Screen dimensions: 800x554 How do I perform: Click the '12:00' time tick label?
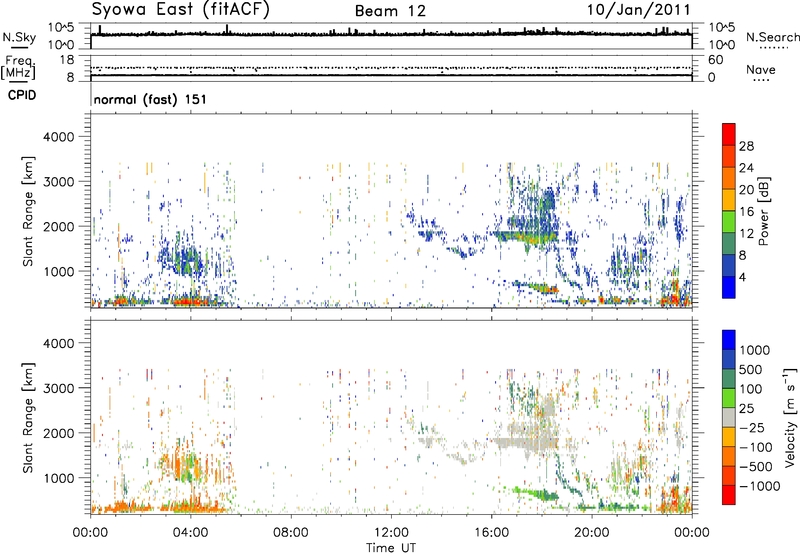(x=391, y=533)
